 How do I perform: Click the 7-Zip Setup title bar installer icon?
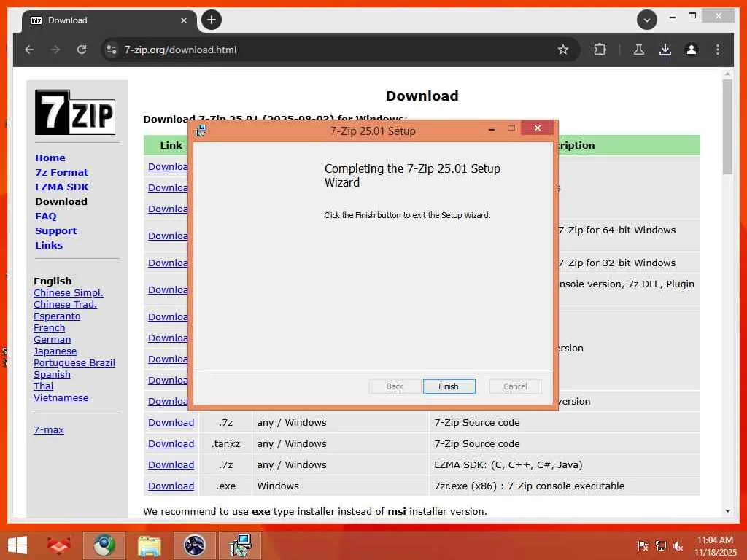[201, 131]
